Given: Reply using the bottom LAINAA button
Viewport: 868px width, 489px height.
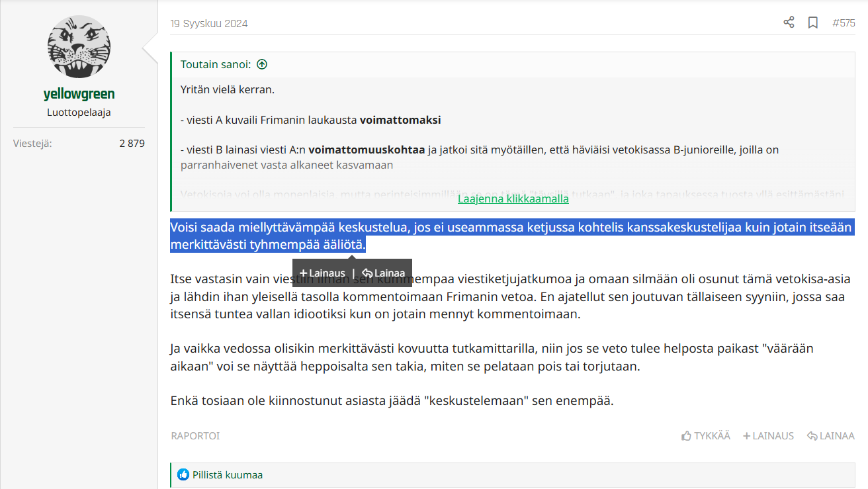Looking at the screenshot, I should pyautogui.click(x=831, y=435).
